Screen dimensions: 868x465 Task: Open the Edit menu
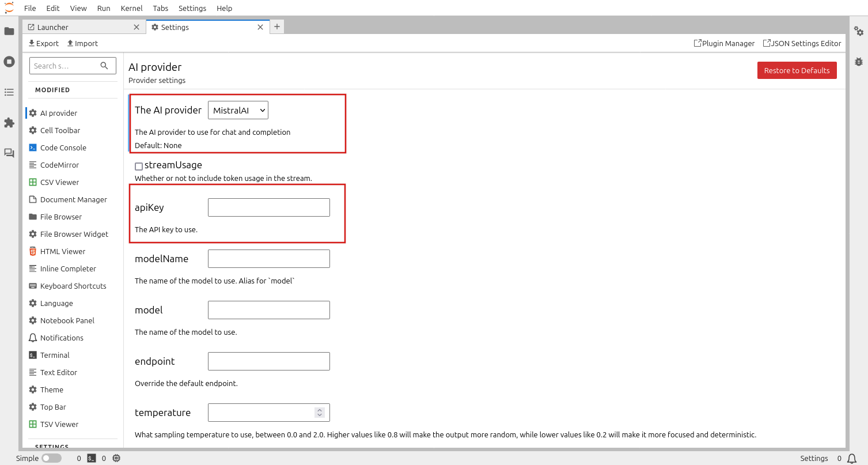(52, 8)
